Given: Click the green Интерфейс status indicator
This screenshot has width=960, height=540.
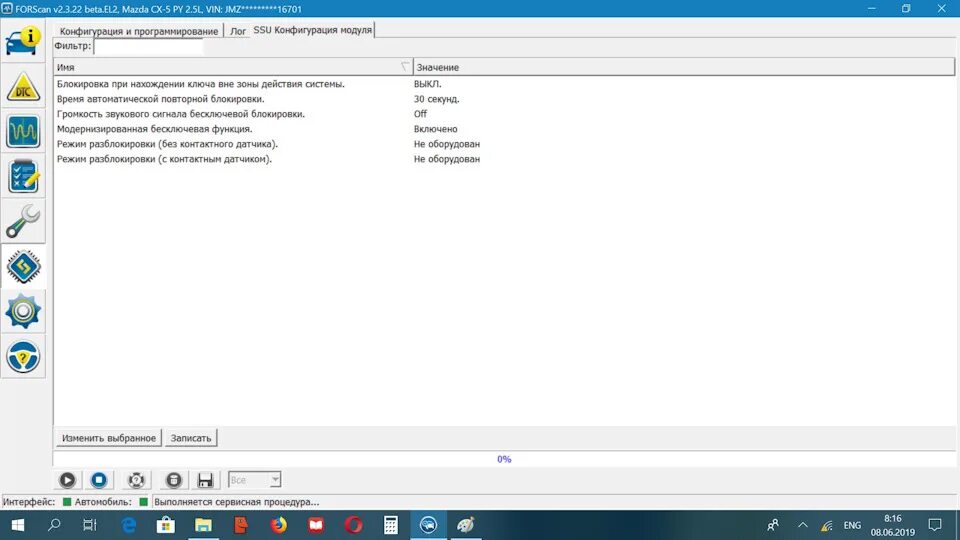Looking at the screenshot, I should click(x=67, y=502).
